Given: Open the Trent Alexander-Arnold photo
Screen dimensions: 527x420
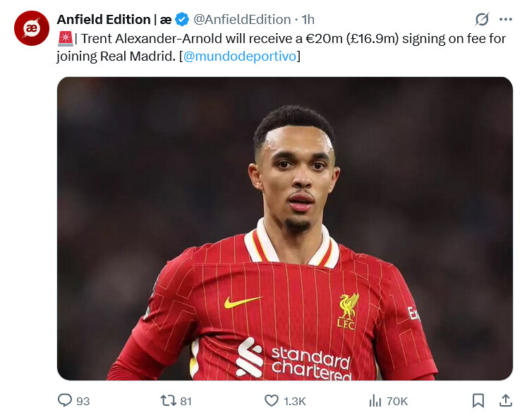Looking at the screenshot, I should pyautogui.click(x=284, y=228).
